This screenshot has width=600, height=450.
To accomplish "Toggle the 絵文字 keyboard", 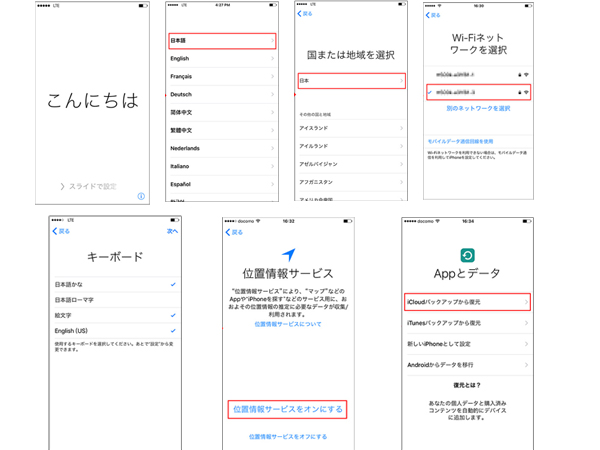I will tap(115, 315).
